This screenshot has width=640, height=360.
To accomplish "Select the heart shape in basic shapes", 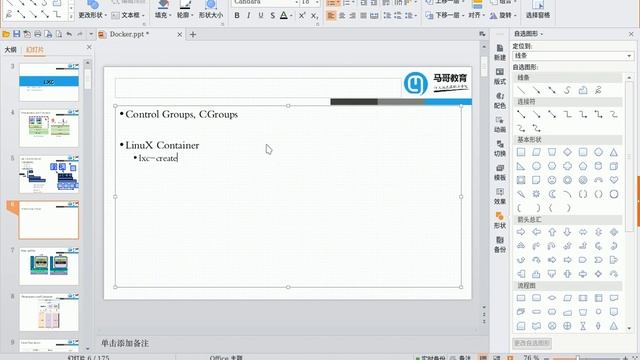I will (614, 180).
